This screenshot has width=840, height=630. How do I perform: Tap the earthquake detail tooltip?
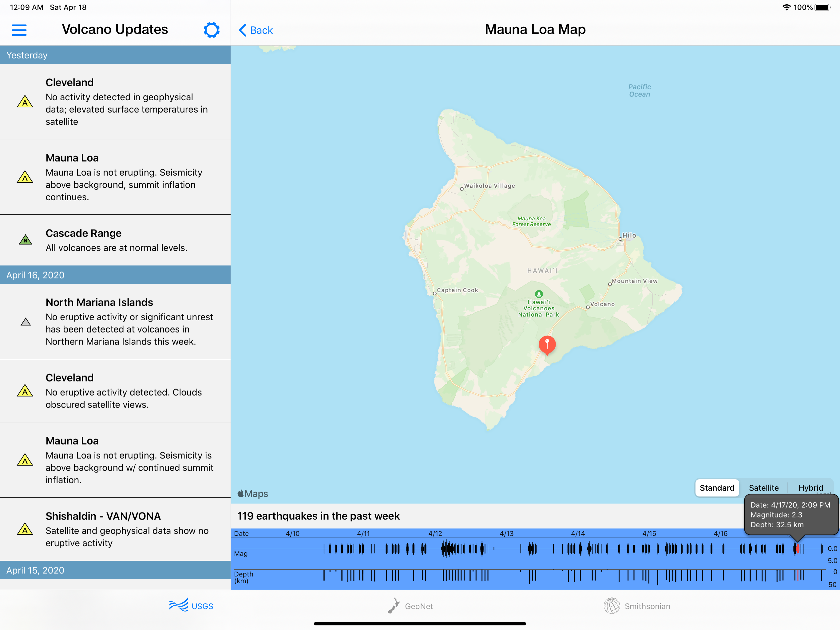[x=791, y=515]
